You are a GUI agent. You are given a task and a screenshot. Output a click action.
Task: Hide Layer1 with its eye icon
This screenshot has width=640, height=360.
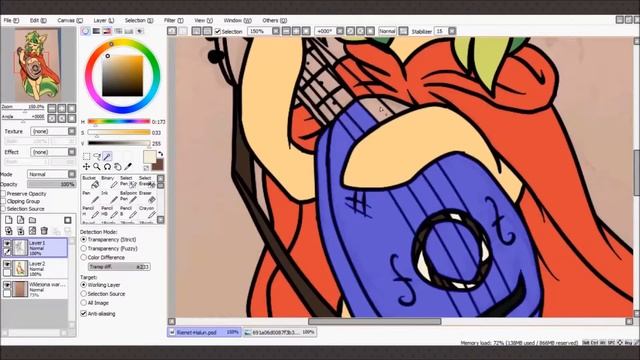(7, 243)
